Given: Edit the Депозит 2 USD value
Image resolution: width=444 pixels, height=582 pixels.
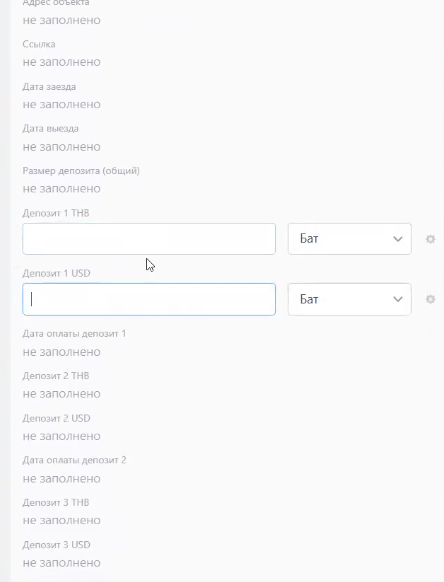Looking at the screenshot, I should coord(62,436).
